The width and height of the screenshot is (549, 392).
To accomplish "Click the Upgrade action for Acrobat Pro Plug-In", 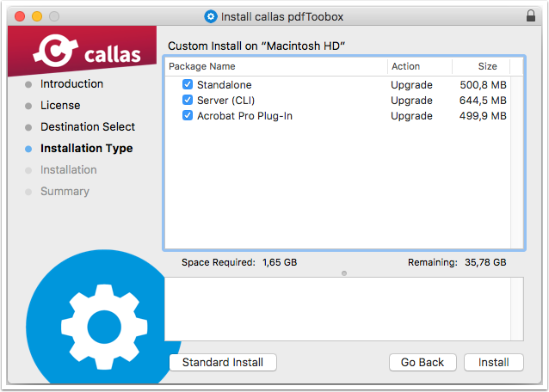I will [x=411, y=116].
